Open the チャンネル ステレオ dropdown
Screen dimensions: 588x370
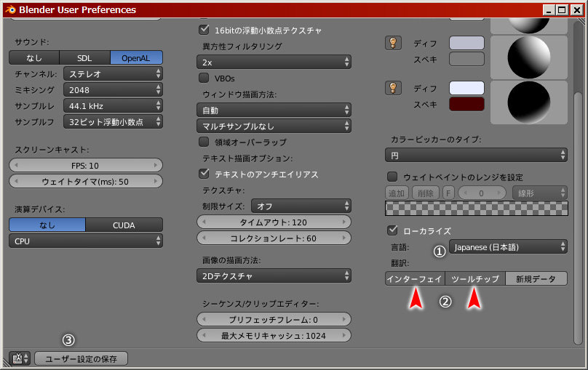113,73
